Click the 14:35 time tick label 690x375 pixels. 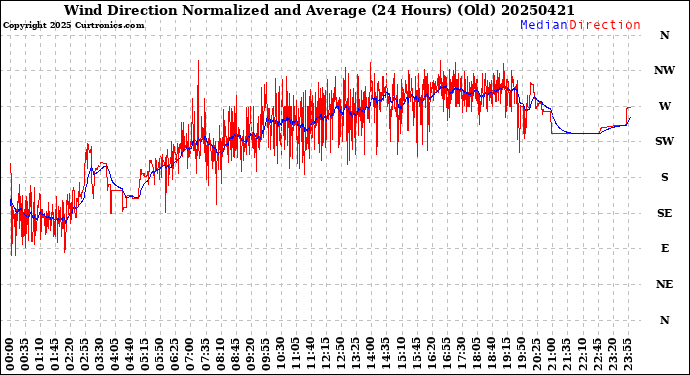pyautogui.click(x=385, y=354)
